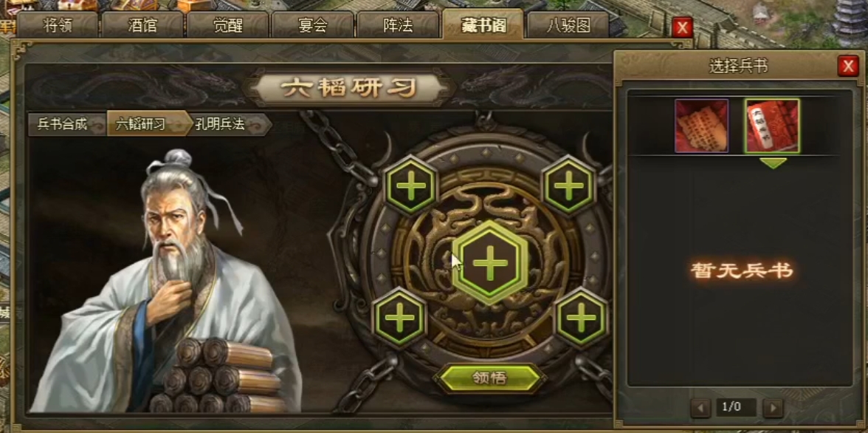
Task: Select the yellow scroll book thumbnail
Action: [701, 126]
